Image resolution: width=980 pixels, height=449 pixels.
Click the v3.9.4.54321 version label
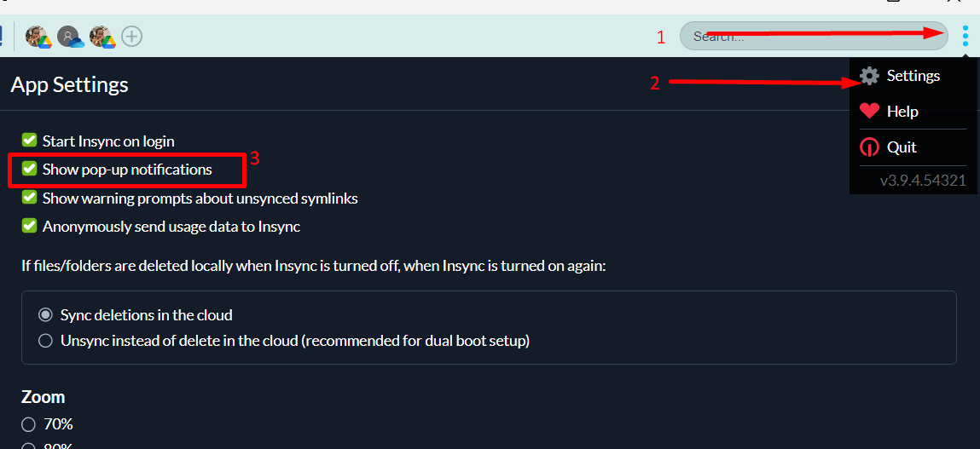(x=923, y=181)
